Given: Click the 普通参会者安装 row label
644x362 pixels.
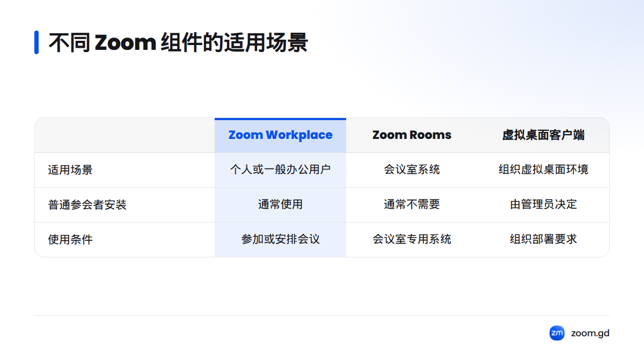Looking at the screenshot, I should pos(87,205).
